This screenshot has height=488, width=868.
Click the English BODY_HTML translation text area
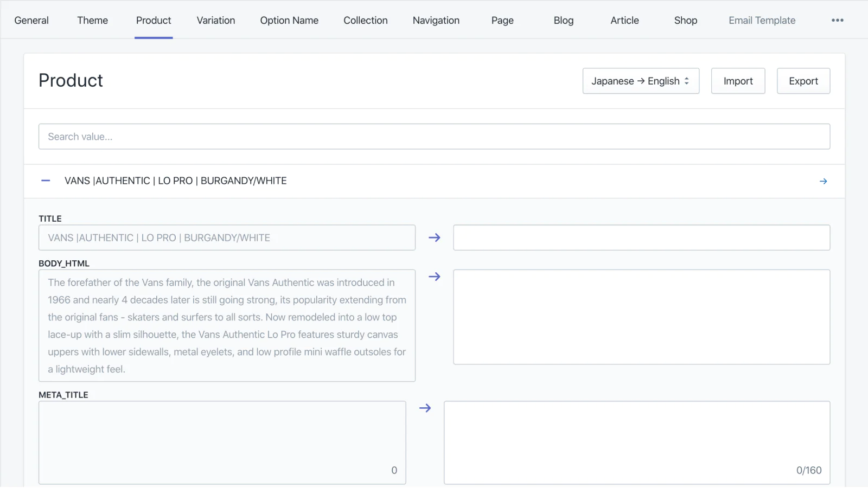641,317
